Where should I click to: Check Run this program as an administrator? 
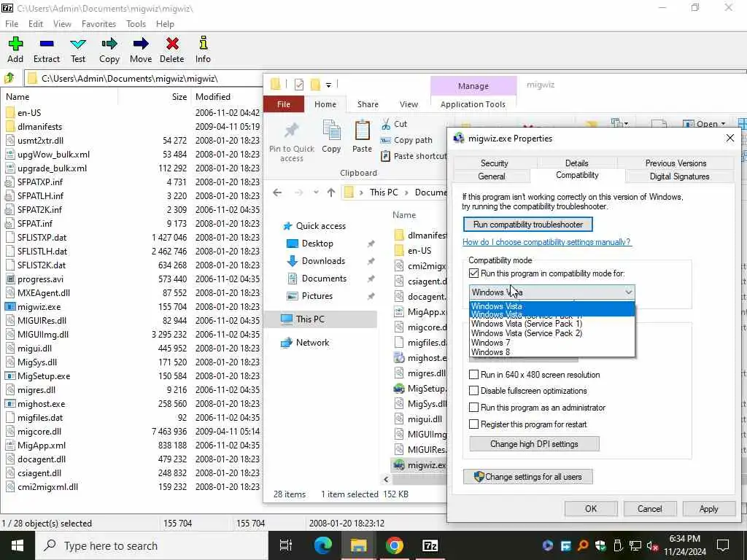point(473,408)
